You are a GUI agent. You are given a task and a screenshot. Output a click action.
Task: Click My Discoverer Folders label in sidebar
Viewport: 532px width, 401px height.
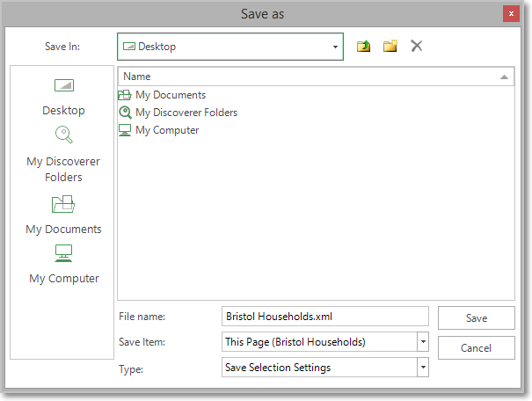[x=63, y=170]
